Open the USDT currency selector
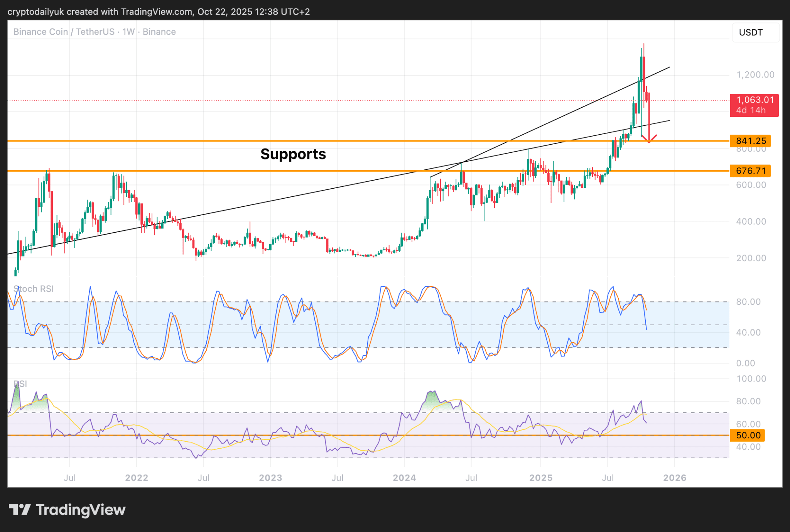The height and width of the screenshot is (532, 790). [755, 32]
